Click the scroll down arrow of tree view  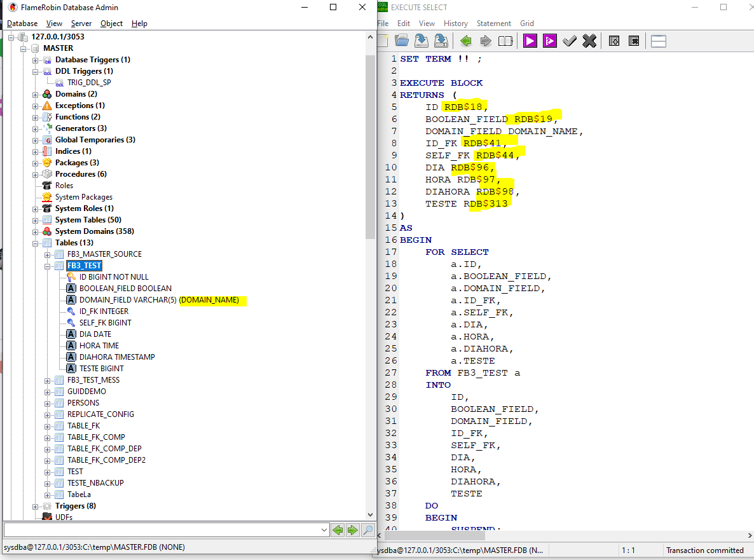click(x=370, y=515)
